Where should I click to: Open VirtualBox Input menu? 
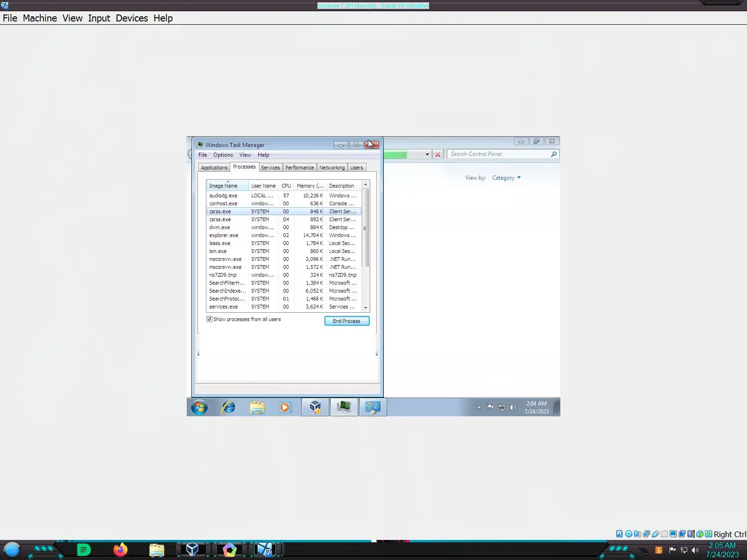(x=99, y=18)
